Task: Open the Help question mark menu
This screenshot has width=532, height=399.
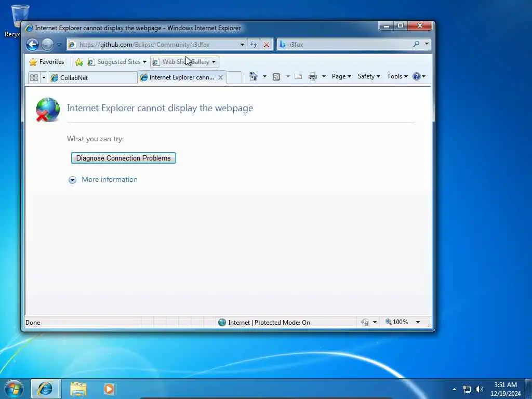Action: coord(419,76)
